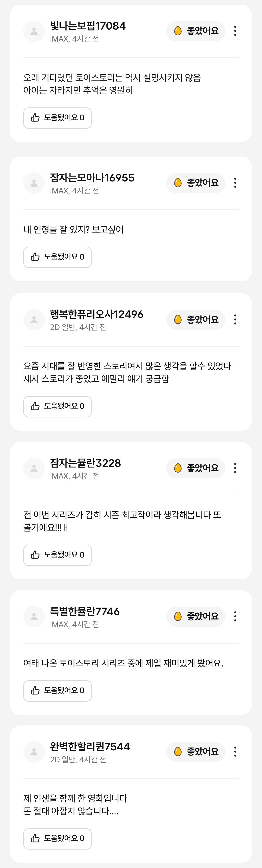Screen dimensions: 262x868
Task: Click the 도움됐어요 button on 특별한뮬란7746's review
Action: [58, 691]
